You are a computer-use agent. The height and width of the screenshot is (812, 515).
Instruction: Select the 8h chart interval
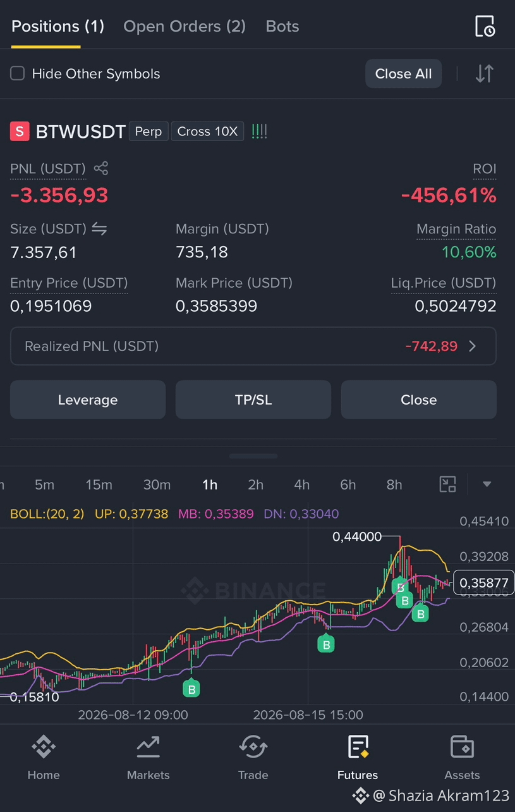click(x=394, y=484)
